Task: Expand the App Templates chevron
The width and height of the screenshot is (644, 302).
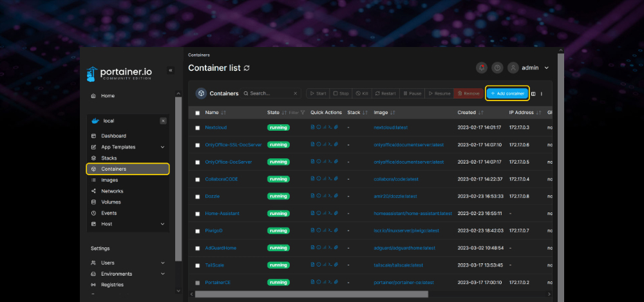Action: click(x=163, y=147)
